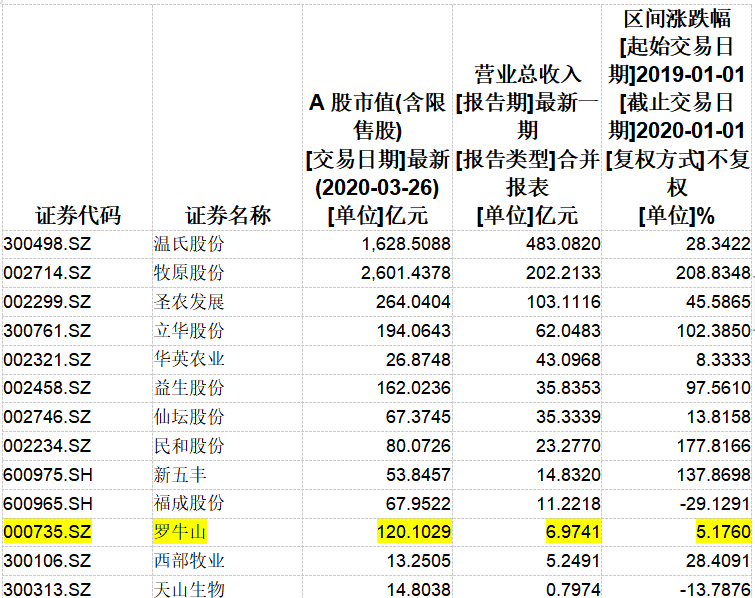Select cell 28.4091
The width and height of the screenshot is (755, 598).
tap(677, 561)
